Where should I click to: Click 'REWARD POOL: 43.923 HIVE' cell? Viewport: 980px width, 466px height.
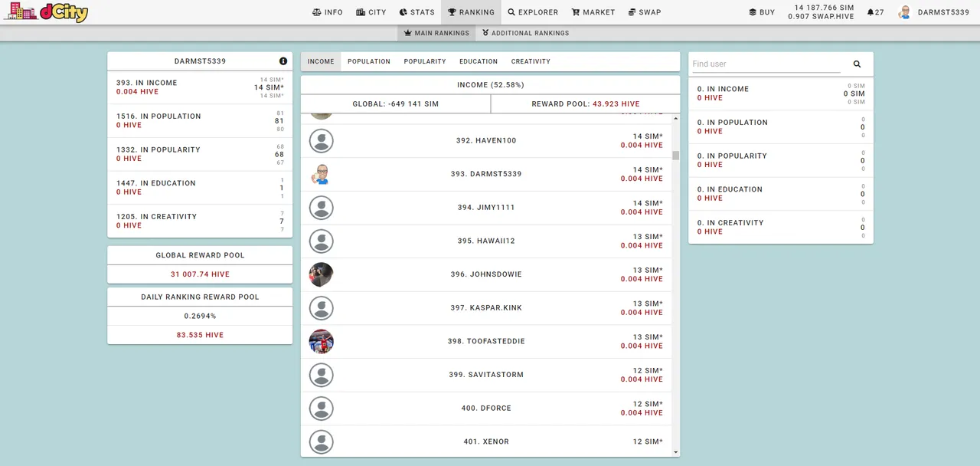[x=586, y=103]
